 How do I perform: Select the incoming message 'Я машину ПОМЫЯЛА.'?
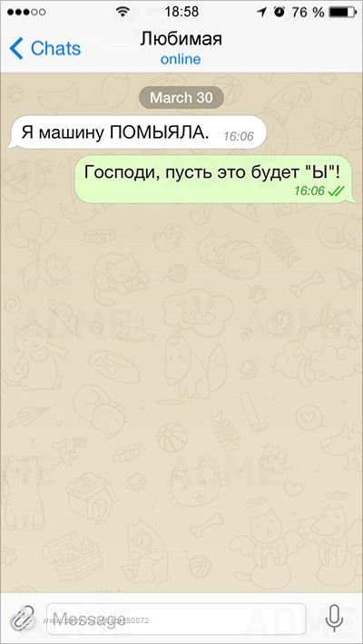pos(136,132)
